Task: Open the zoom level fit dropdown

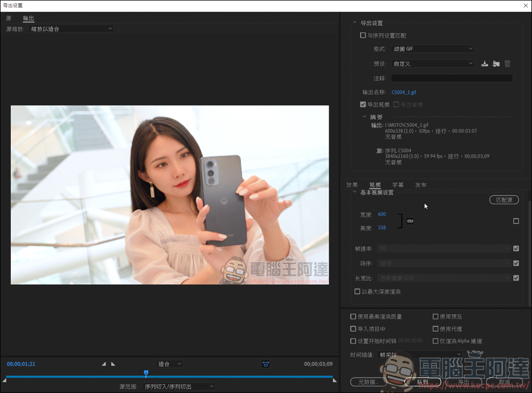Action: coord(169,364)
